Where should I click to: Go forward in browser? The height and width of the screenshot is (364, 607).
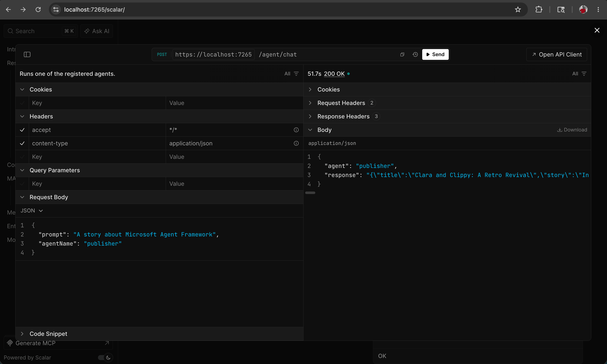click(x=23, y=10)
